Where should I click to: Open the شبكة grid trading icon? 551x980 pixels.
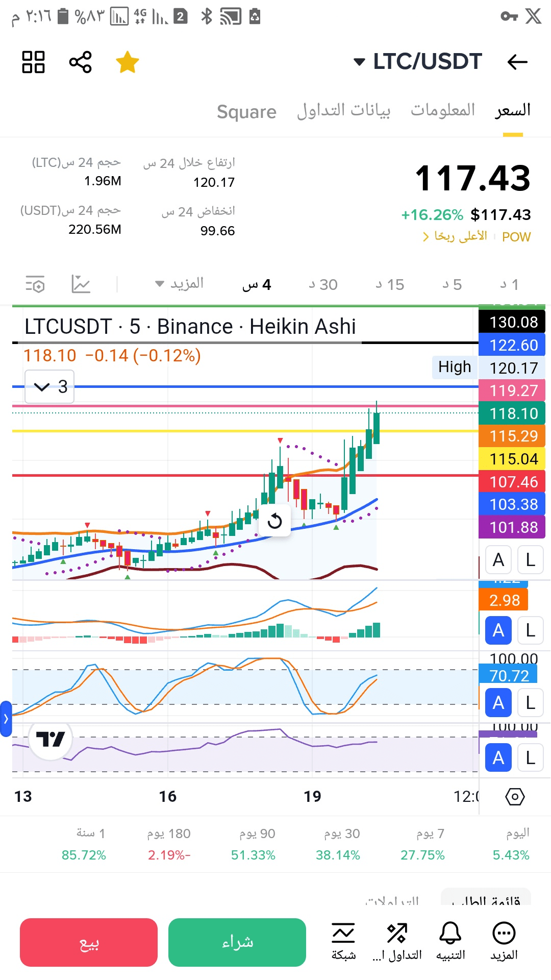click(343, 942)
